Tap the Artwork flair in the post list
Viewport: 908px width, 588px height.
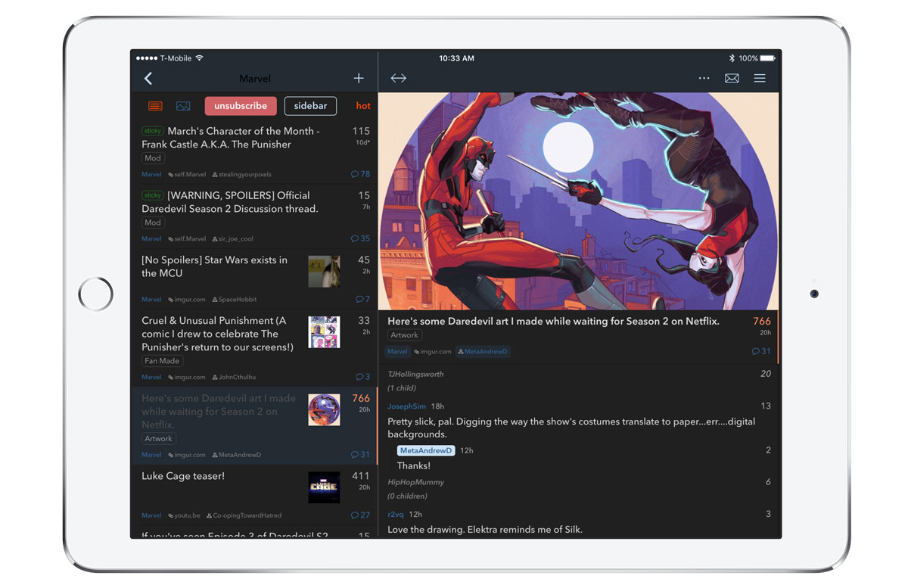pos(159,439)
